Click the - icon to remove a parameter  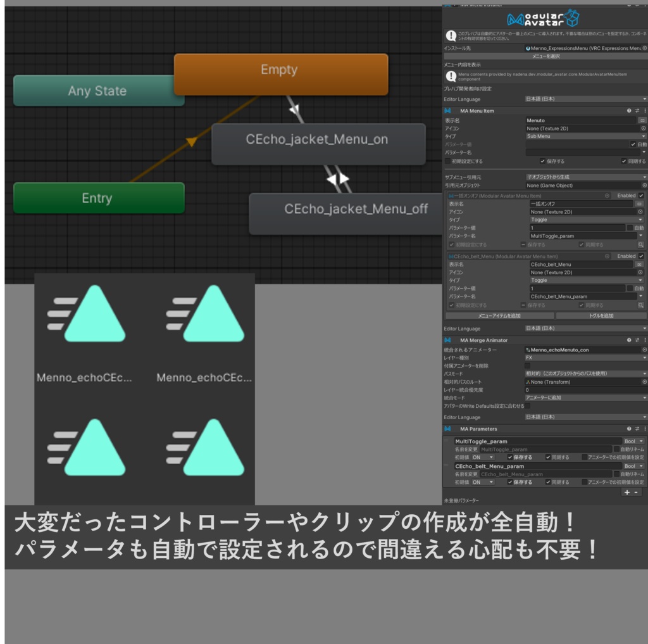(x=636, y=492)
